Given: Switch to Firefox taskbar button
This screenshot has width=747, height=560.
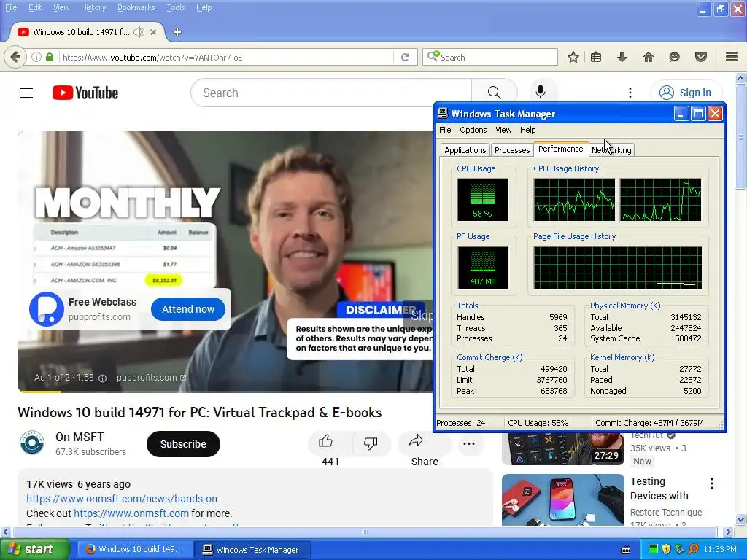Looking at the screenshot, I should click(136, 549).
